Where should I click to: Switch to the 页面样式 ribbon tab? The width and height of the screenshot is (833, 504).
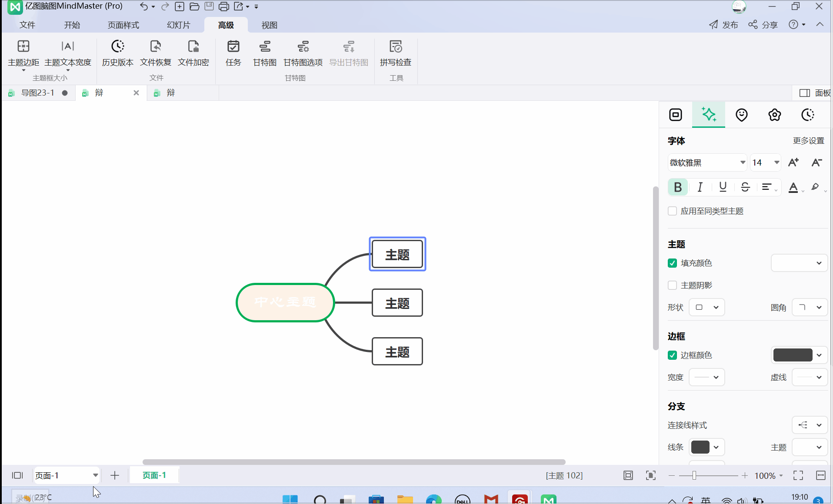coord(123,25)
